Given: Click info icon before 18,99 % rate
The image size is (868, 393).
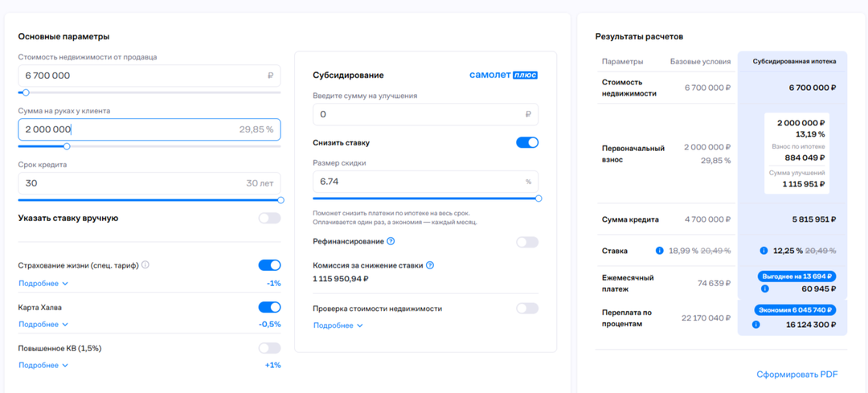Looking at the screenshot, I should (659, 251).
